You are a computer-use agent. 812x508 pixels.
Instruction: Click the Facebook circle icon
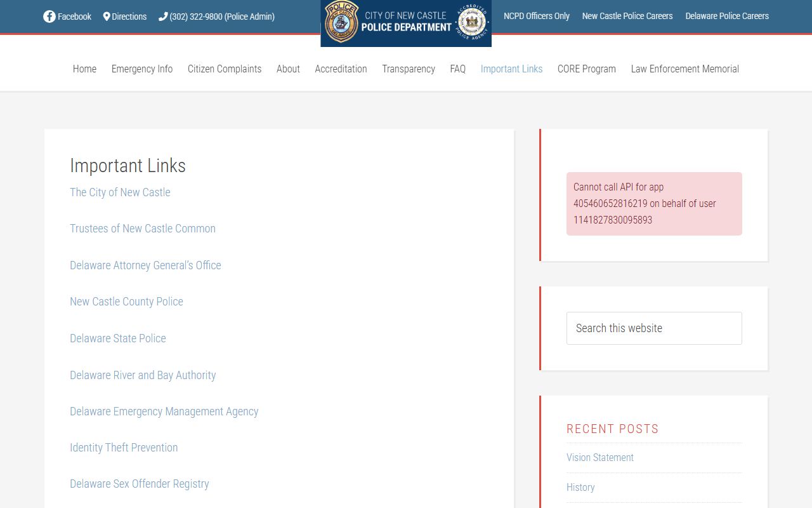coord(49,17)
